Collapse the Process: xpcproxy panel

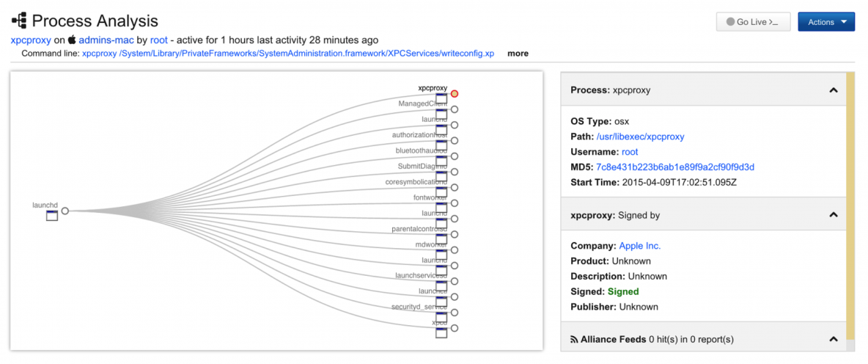click(x=833, y=90)
